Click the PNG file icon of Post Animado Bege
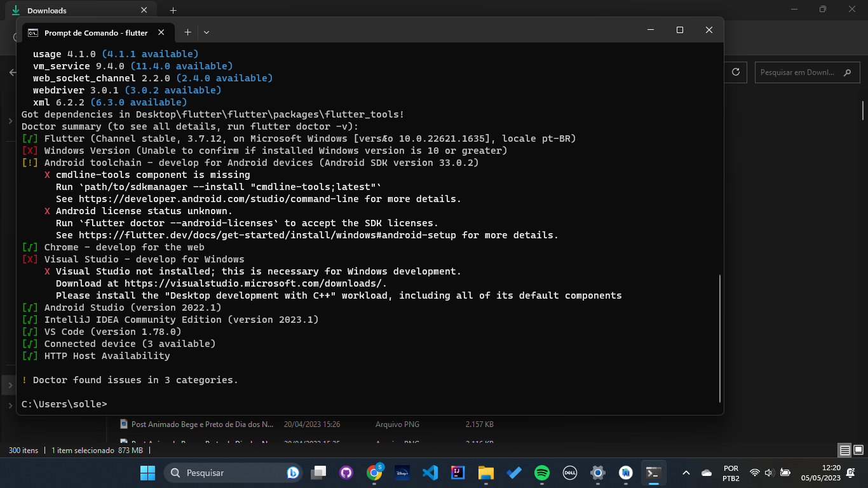The width and height of the screenshot is (868, 488). [125, 424]
